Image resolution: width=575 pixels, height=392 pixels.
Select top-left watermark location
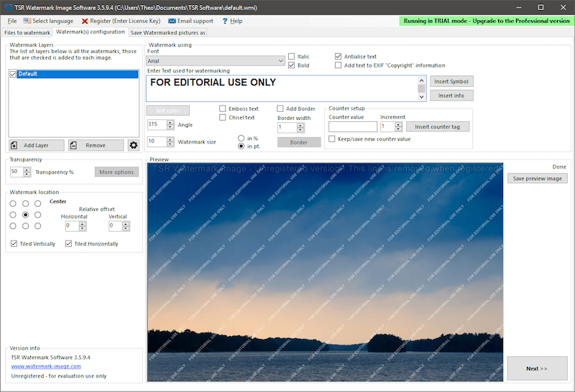[13, 203]
